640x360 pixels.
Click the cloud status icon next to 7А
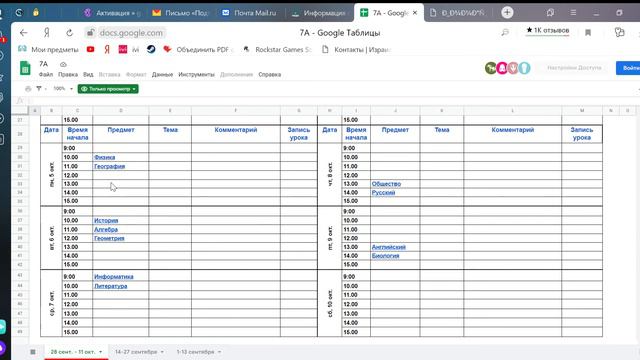tap(63, 64)
